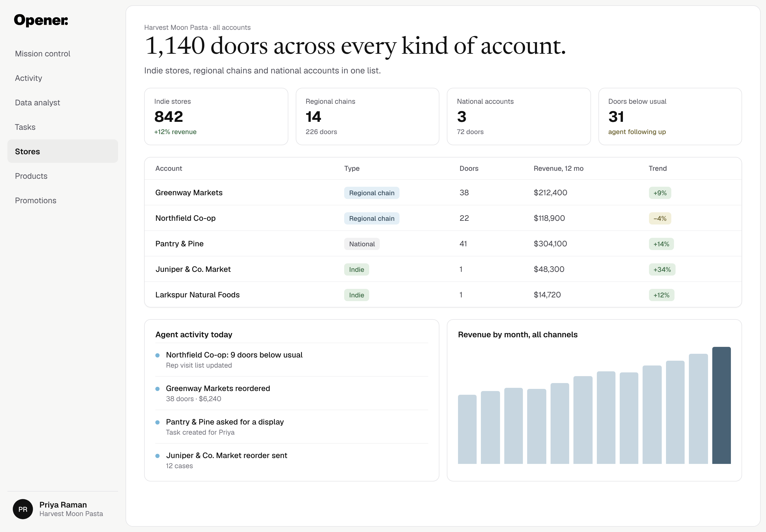Image resolution: width=766 pixels, height=532 pixels.
Task: Click the +9% trend badge
Action: point(660,193)
